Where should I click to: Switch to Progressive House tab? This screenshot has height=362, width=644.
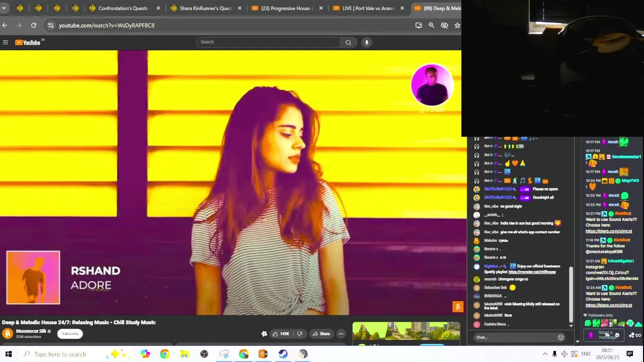pyautogui.click(x=287, y=8)
